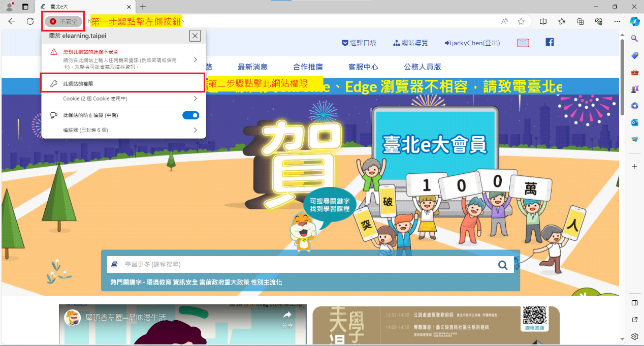Open the 客服中心 menu
The height and width of the screenshot is (346, 644).
(x=363, y=67)
